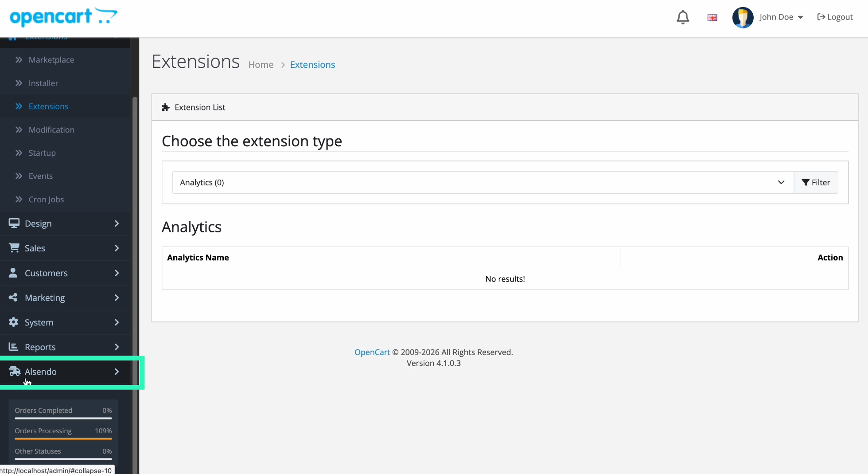The image size is (868, 474).
Task: Click the Marketplace double-arrow icon
Action: point(19,59)
